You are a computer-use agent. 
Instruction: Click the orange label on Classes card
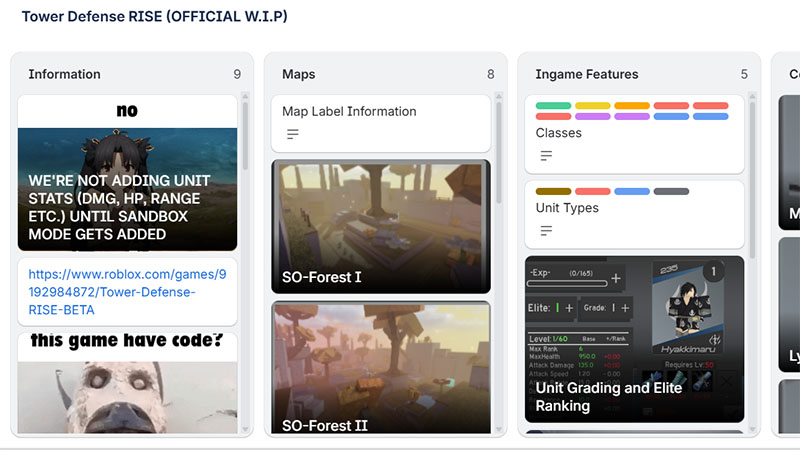(632, 106)
